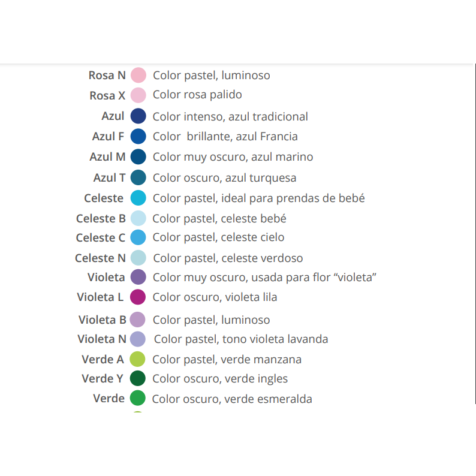This screenshot has height=476, width=476.
Task: Select the Rosa X pale pink swatch
Action: pyautogui.click(x=138, y=95)
